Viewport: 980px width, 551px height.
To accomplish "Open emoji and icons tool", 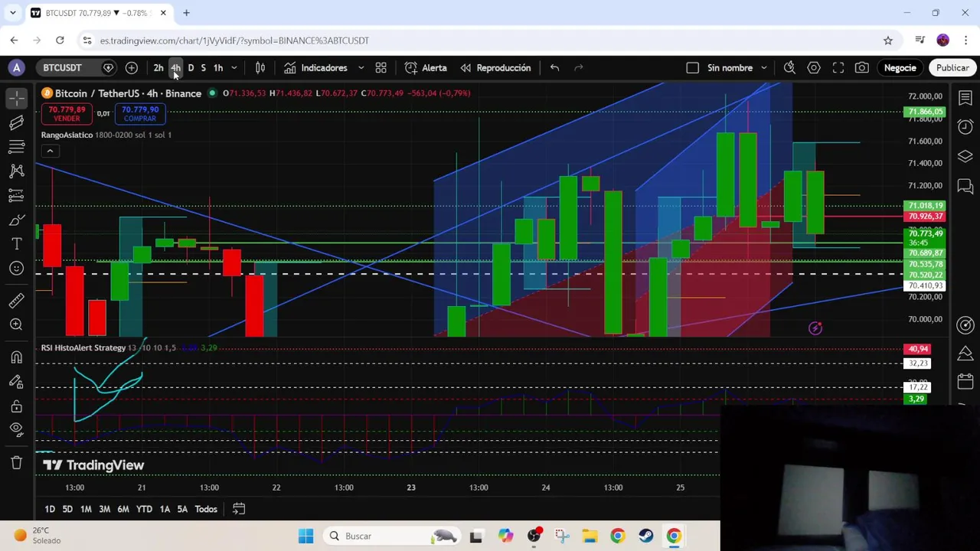I will coord(17,269).
